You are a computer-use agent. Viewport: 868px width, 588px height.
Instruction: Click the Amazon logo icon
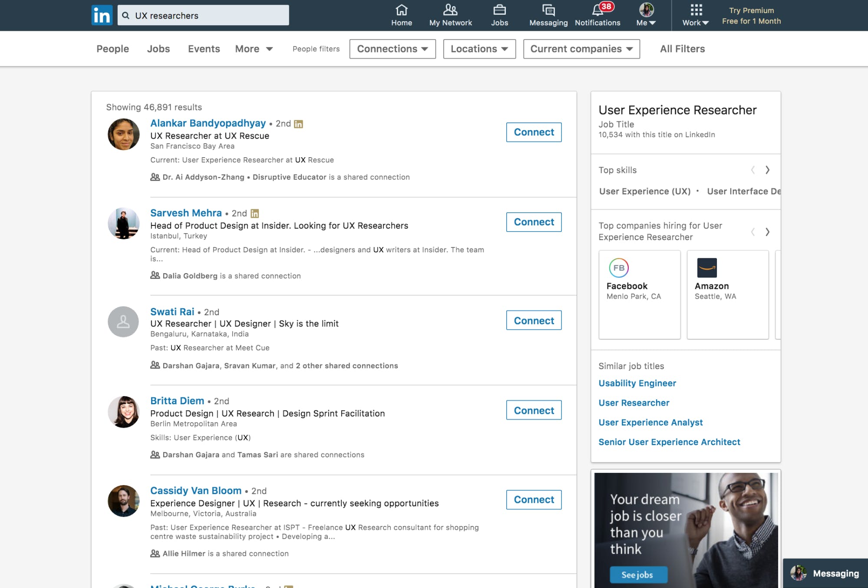click(707, 268)
